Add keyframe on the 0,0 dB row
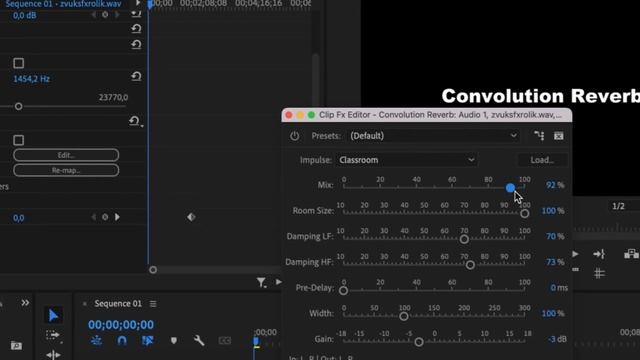 [105, 15]
